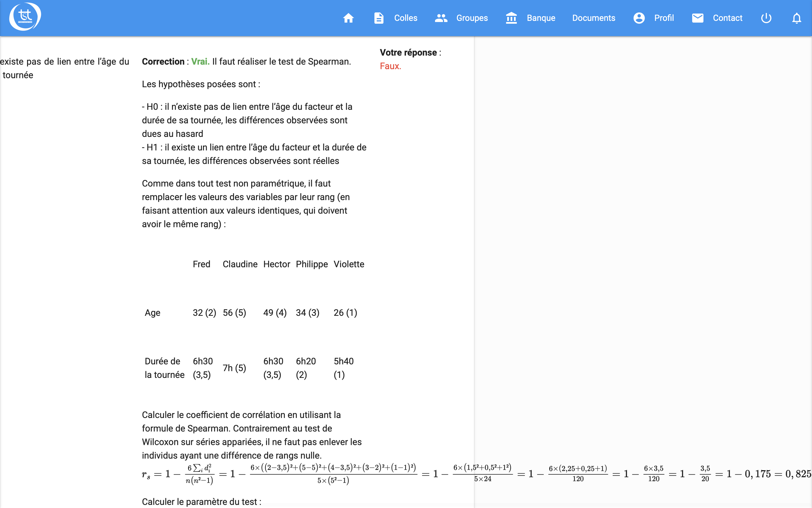Image resolution: width=812 pixels, height=508 pixels.
Task: Click the power logout icon
Action: click(x=766, y=18)
